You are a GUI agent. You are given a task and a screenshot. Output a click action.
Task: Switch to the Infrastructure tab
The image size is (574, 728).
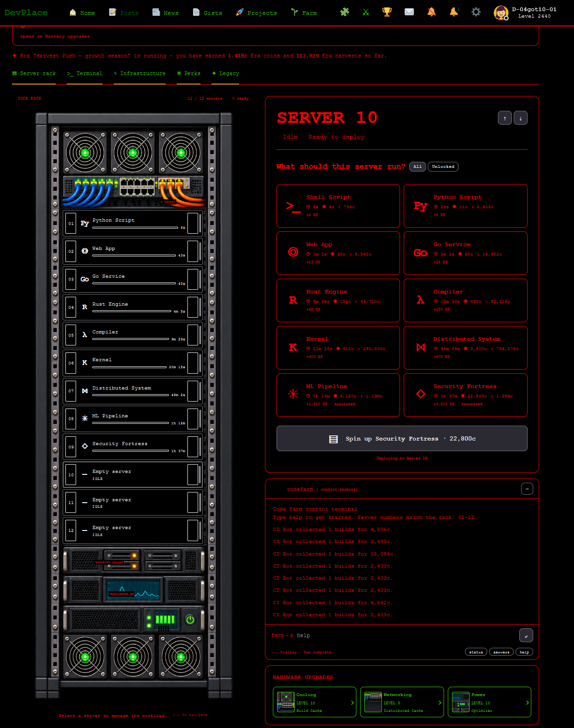point(140,74)
